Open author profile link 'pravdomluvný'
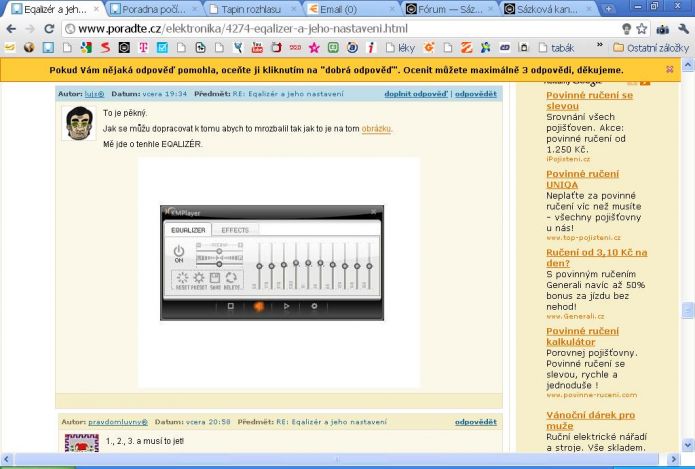The height and width of the screenshot is (469, 695). [118, 422]
